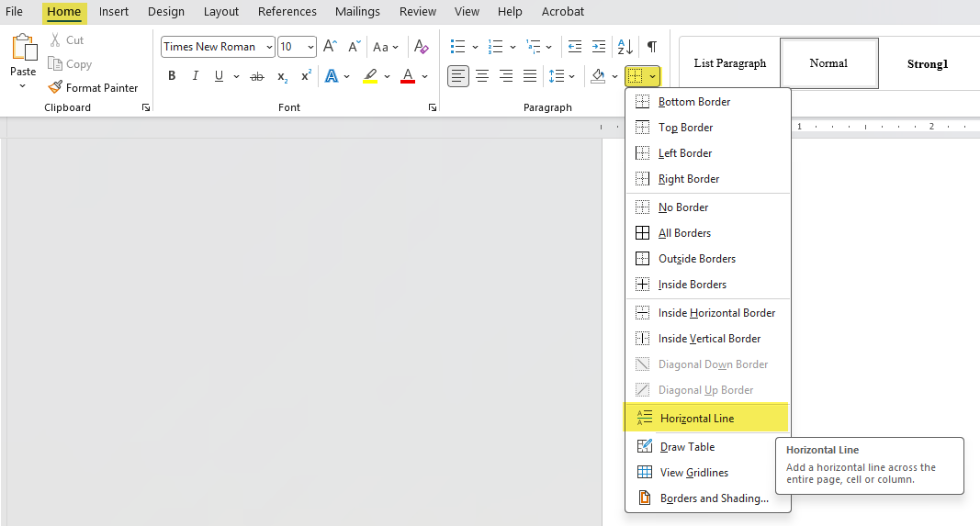980x526 pixels.
Task: Justify the paragraph text
Action: pyautogui.click(x=530, y=76)
